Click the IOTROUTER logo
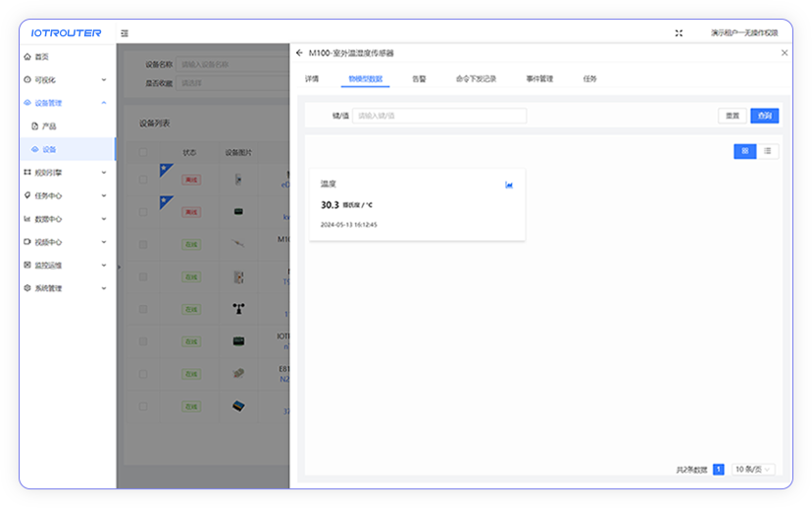 coord(66,32)
